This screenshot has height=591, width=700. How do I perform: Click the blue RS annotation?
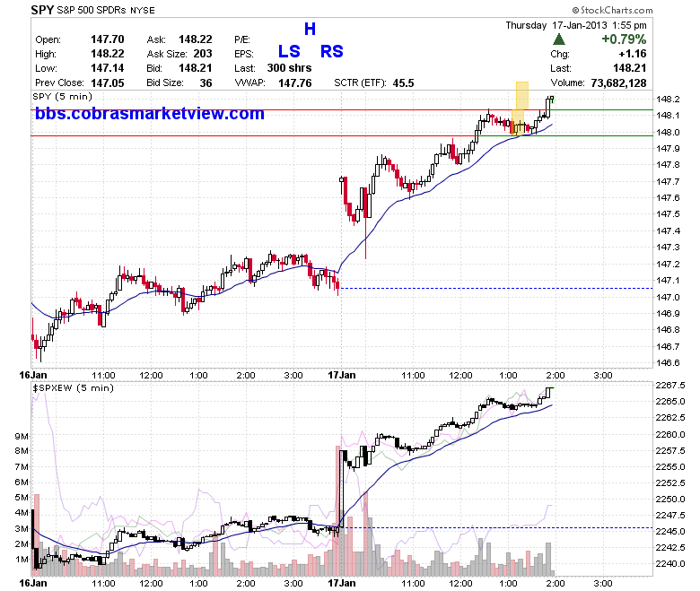click(332, 51)
